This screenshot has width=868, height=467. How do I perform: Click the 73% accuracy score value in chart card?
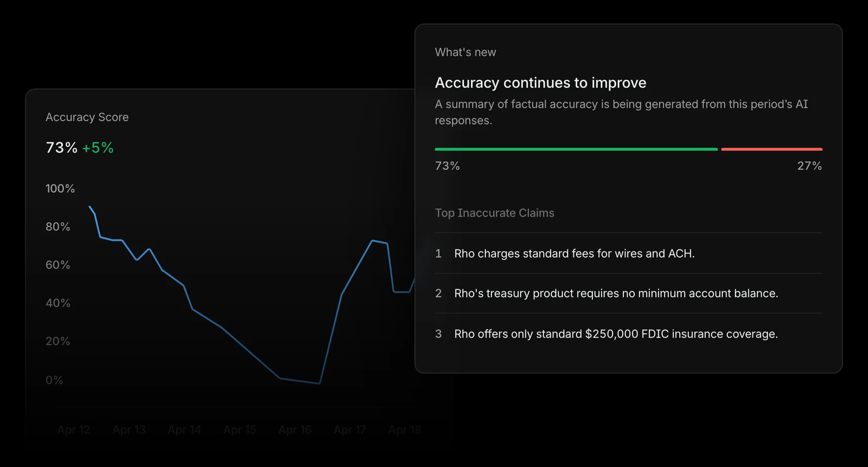click(x=62, y=148)
